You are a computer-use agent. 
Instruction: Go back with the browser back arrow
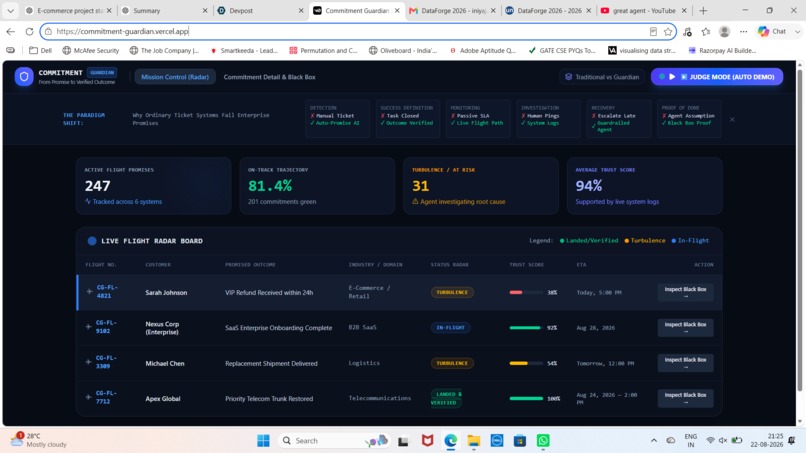(x=10, y=31)
